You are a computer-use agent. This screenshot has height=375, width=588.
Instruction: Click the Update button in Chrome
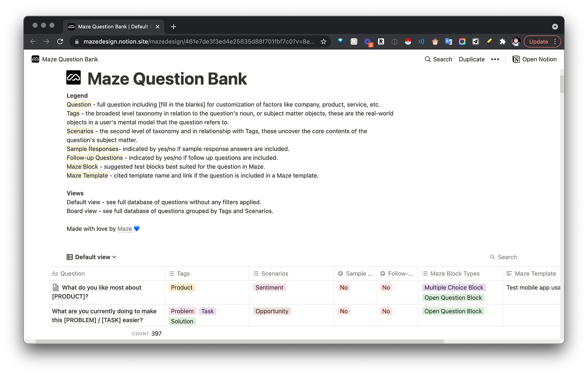[538, 42]
